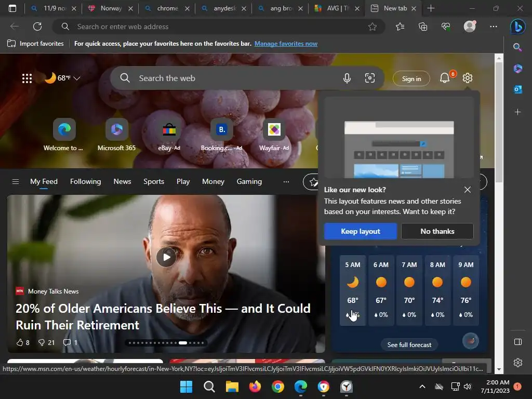
Task: Open sidebar settings gear at bottom
Action: [518, 362]
